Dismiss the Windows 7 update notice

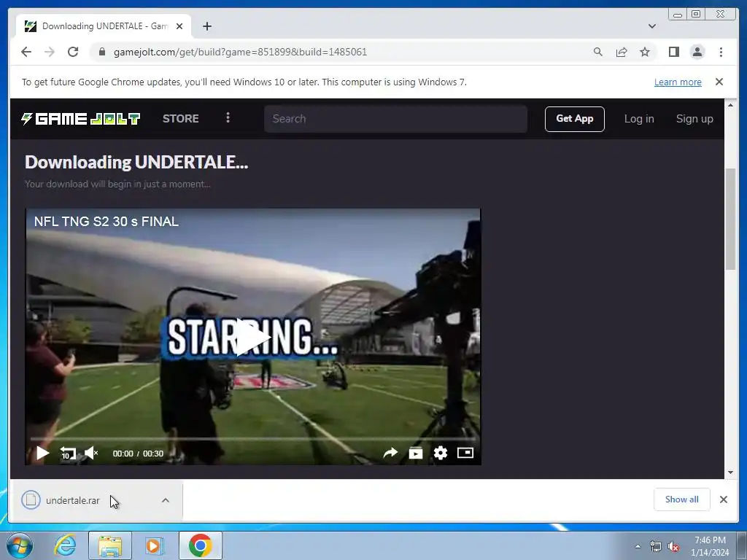click(719, 82)
